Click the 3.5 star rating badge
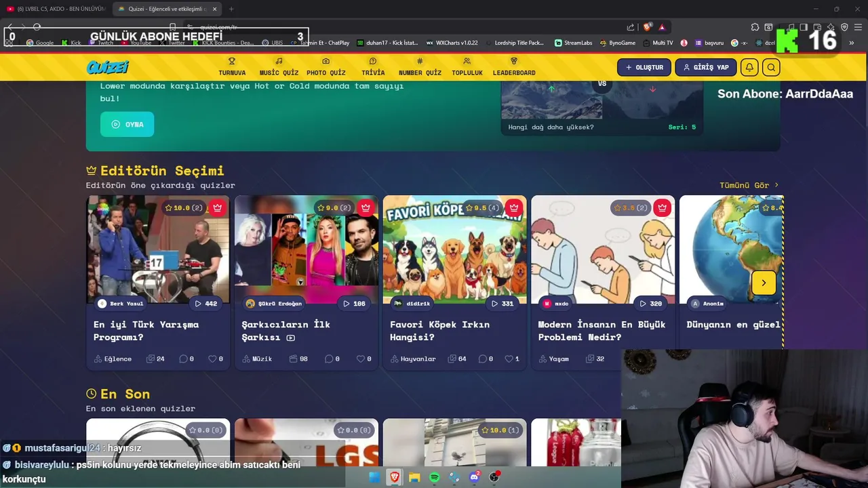 point(631,207)
